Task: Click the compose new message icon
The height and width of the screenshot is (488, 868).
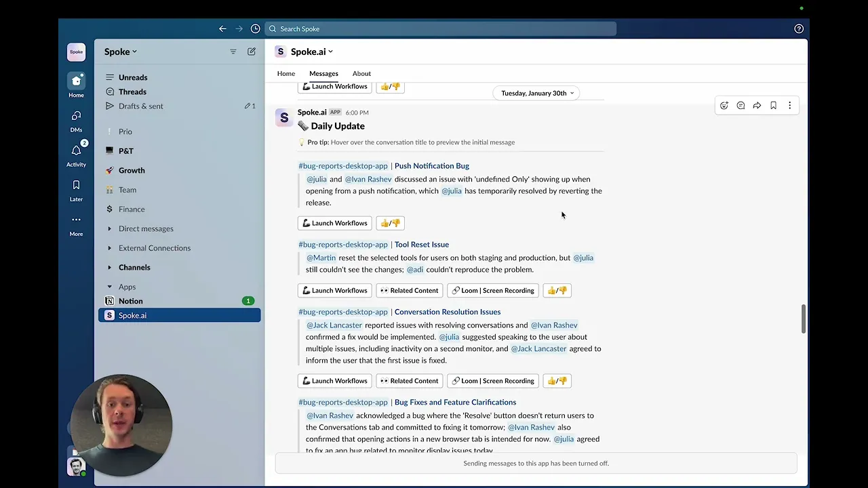Action: point(252,52)
